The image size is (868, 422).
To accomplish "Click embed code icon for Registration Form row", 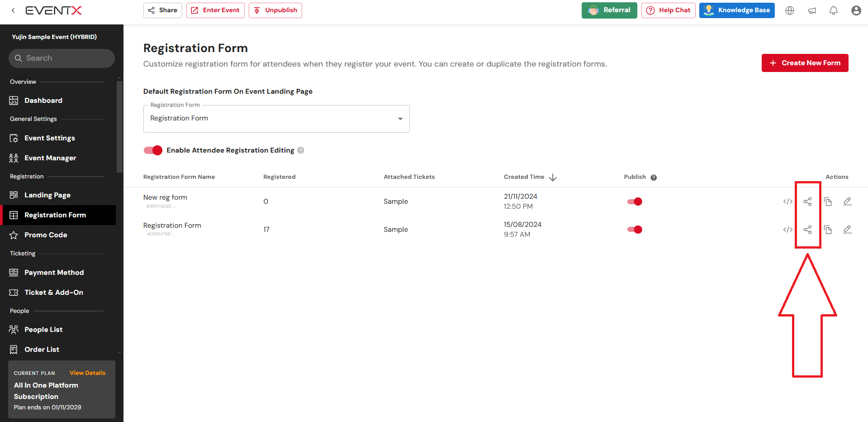I will tap(787, 230).
